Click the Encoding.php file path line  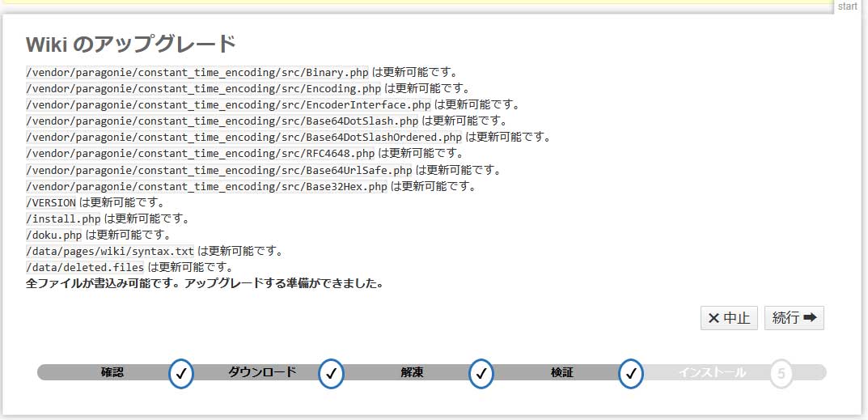point(248,89)
